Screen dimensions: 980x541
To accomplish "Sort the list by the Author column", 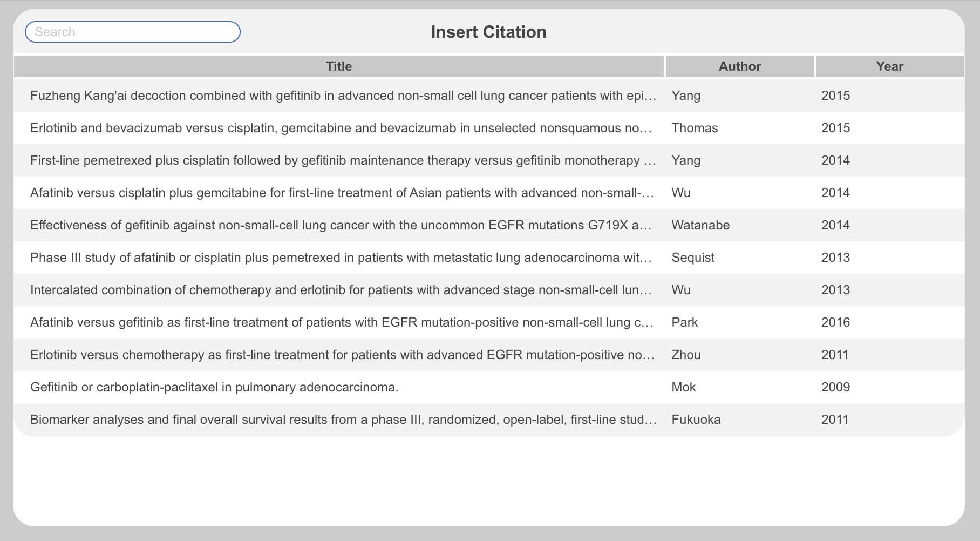I will point(740,66).
